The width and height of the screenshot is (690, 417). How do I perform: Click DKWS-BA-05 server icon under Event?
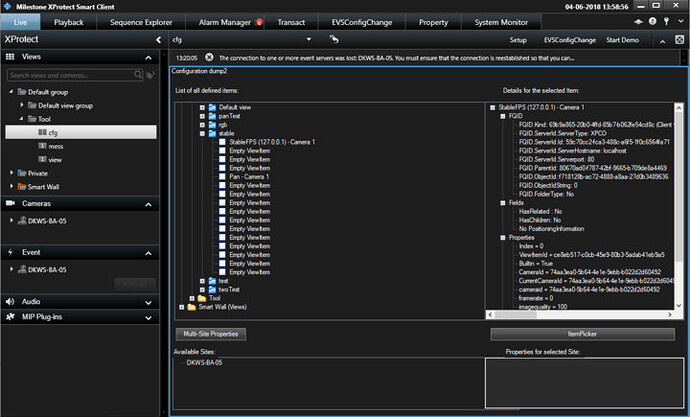coord(22,270)
